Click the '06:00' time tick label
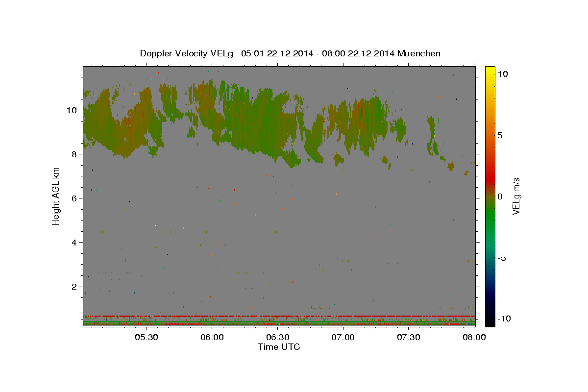The width and height of the screenshot is (588, 392). pyautogui.click(x=212, y=337)
